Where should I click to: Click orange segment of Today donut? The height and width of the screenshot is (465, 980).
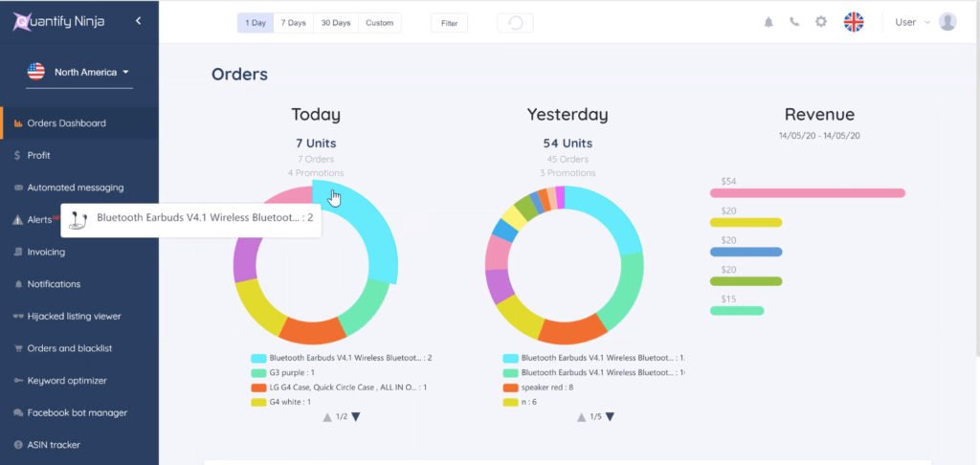(313, 331)
